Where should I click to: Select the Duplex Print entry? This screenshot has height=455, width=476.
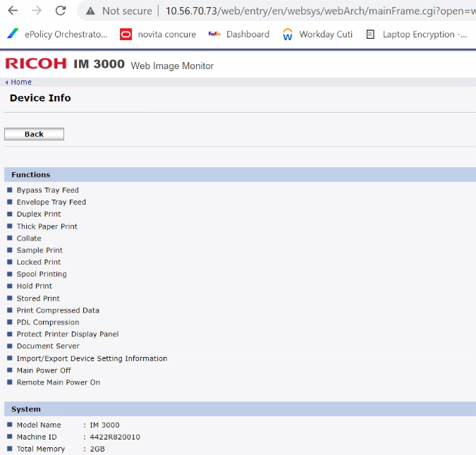point(39,214)
